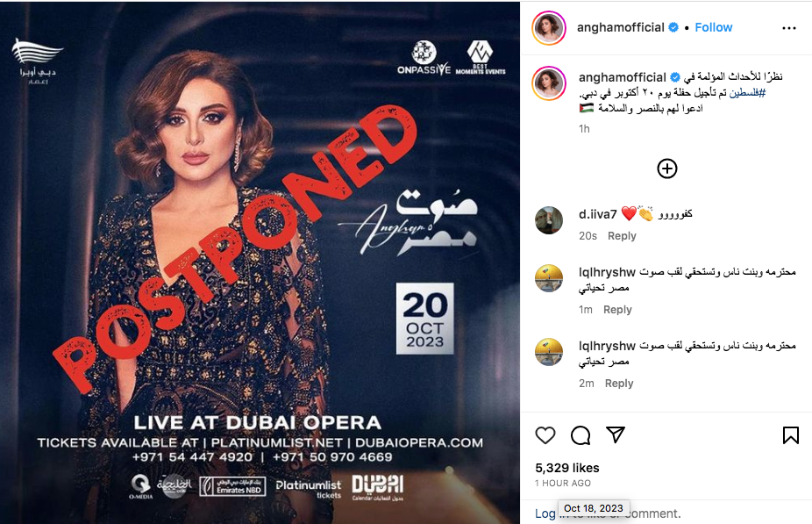
Task: Open d.iiva7 commenter avatar
Action: click(549, 220)
